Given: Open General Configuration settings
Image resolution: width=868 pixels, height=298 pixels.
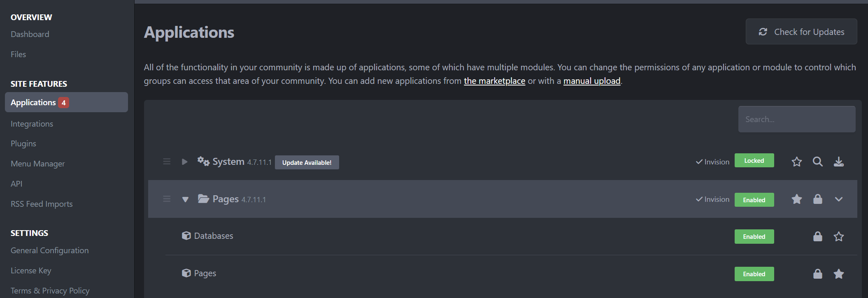Looking at the screenshot, I should coord(50,250).
